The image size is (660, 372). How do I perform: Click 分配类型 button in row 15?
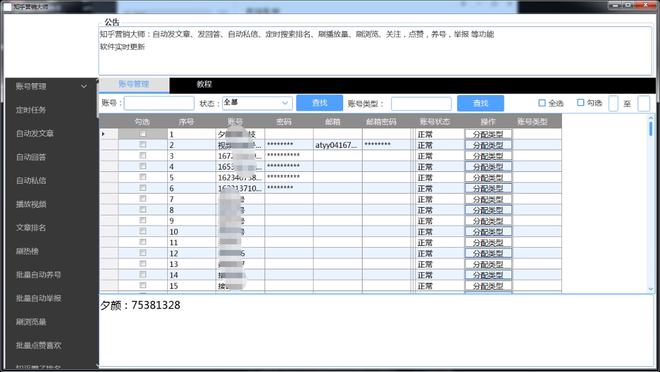tap(488, 286)
